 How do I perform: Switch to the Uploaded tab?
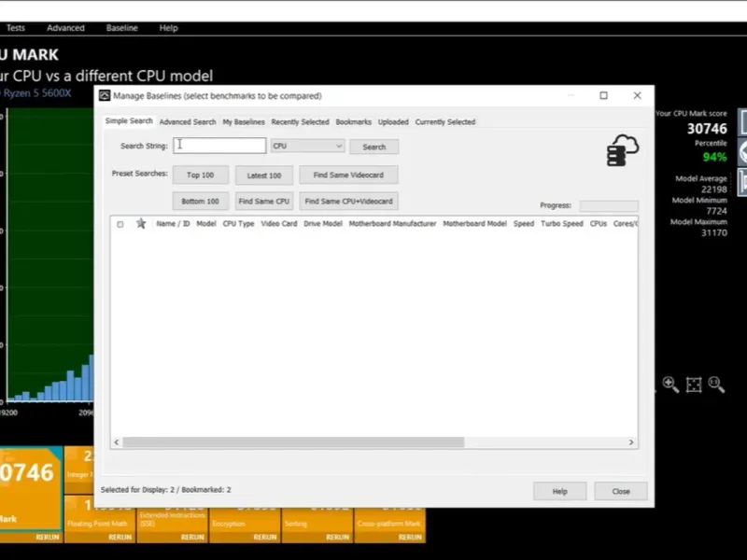tap(393, 122)
